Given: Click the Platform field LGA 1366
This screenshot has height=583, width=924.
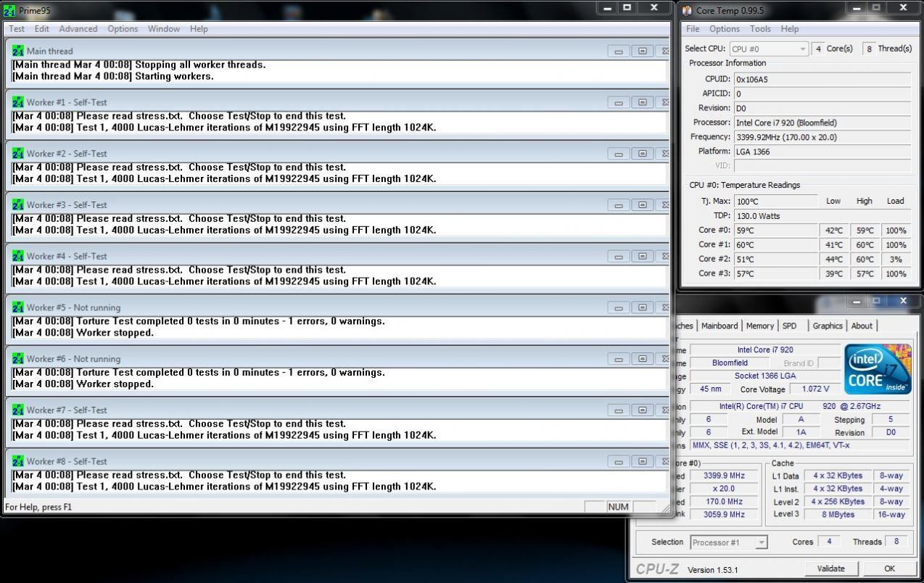Looking at the screenshot, I should 822,152.
